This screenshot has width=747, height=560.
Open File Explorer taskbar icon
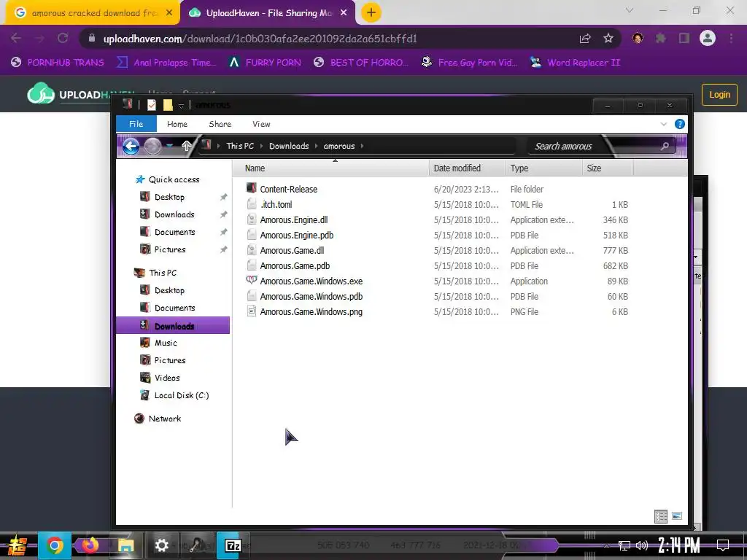[125, 545]
